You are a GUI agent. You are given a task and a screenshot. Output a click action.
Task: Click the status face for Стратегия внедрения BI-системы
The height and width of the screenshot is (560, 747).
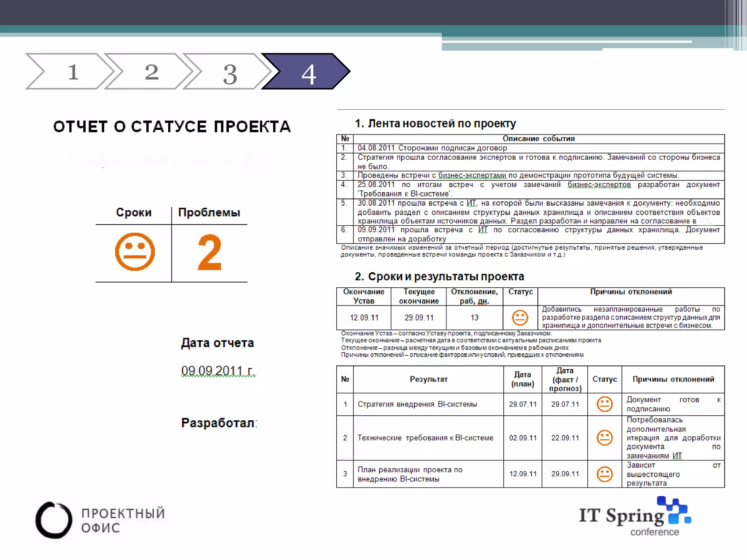pos(604,404)
